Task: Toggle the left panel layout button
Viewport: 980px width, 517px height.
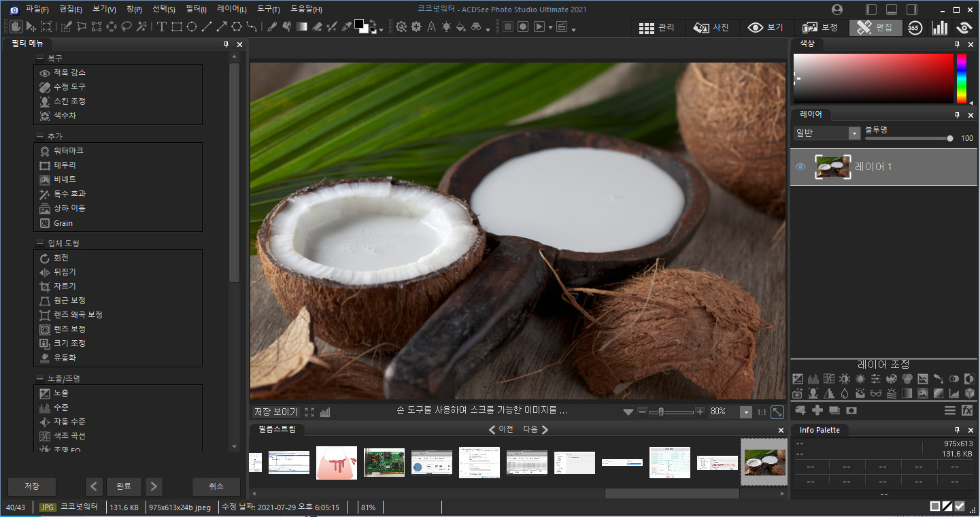Action: (871, 10)
